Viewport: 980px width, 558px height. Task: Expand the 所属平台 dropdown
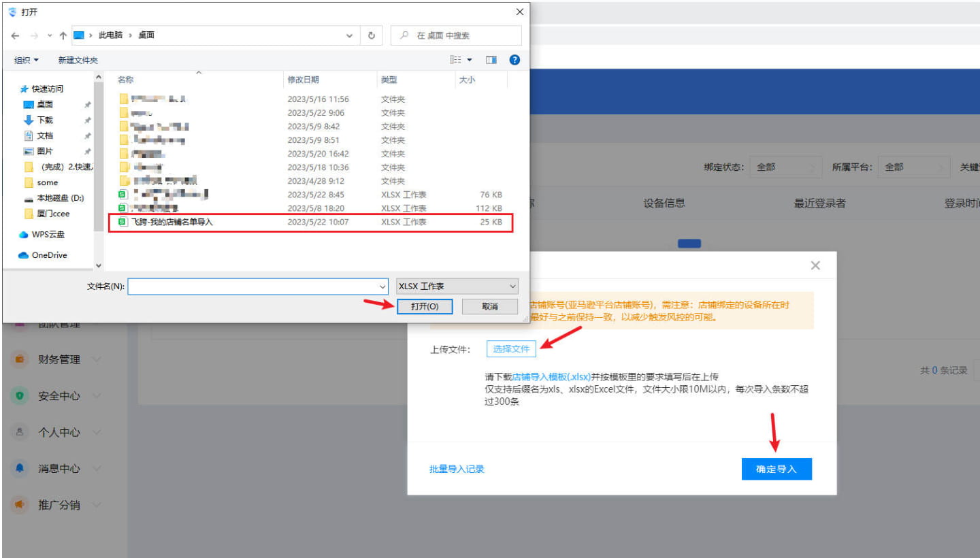[x=914, y=167]
